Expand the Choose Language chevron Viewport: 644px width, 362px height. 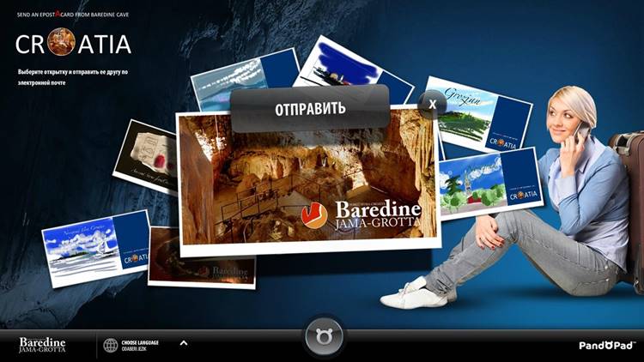[184, 343]
